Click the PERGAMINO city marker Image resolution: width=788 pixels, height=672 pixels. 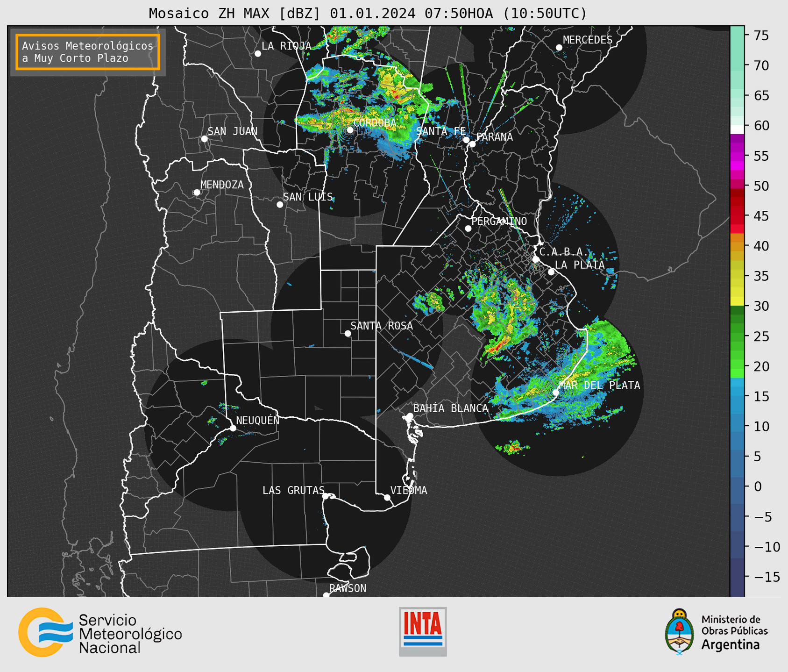468,229
